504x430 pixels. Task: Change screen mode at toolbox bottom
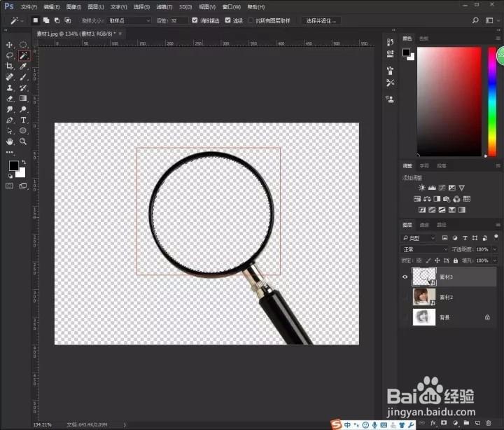point(23,186)
